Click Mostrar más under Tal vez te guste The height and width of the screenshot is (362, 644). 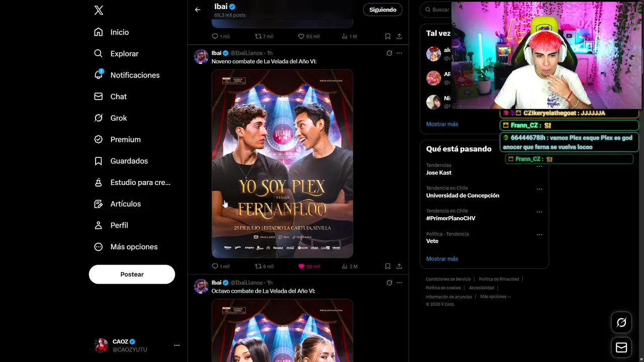coord(442,124)
